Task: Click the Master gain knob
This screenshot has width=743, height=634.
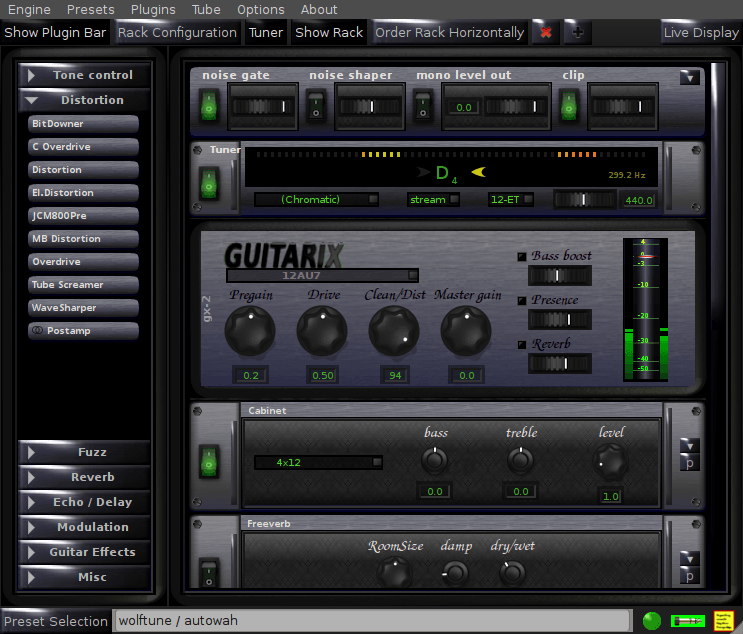Action: [x=466, y=331]
